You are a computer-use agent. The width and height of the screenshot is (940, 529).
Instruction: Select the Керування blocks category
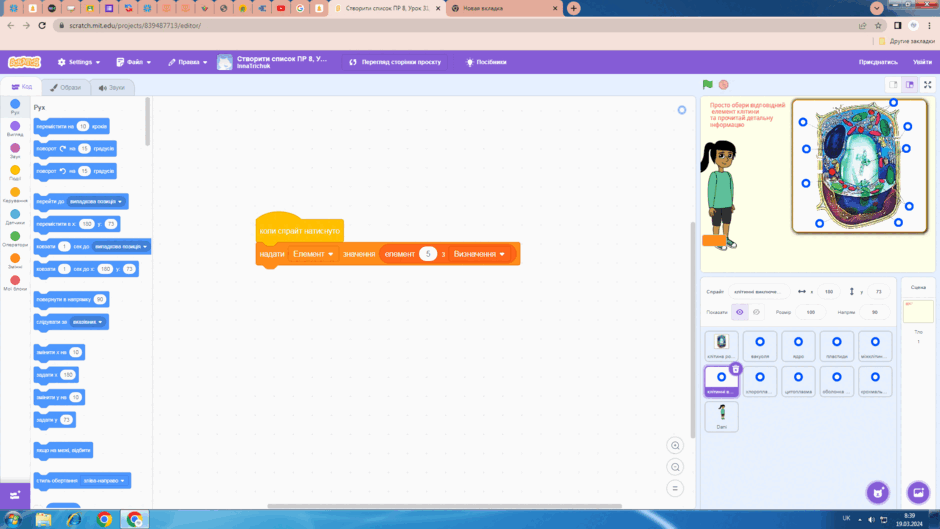coord(15,196)
